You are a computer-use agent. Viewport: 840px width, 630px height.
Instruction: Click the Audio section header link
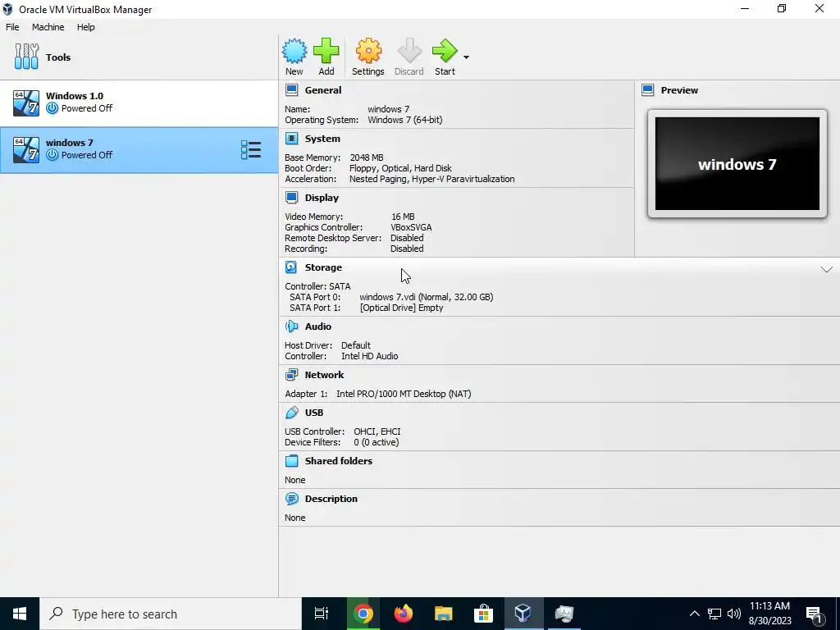pos(318,326)
